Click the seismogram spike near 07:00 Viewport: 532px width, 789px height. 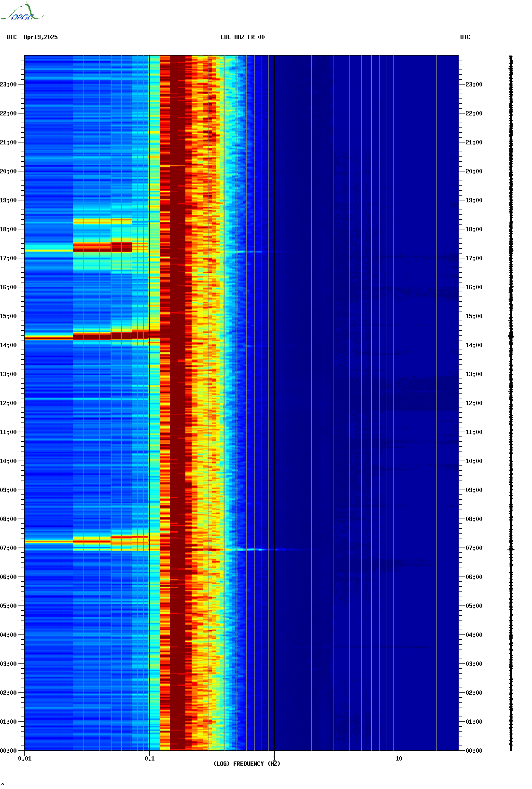tap(511, 549)
